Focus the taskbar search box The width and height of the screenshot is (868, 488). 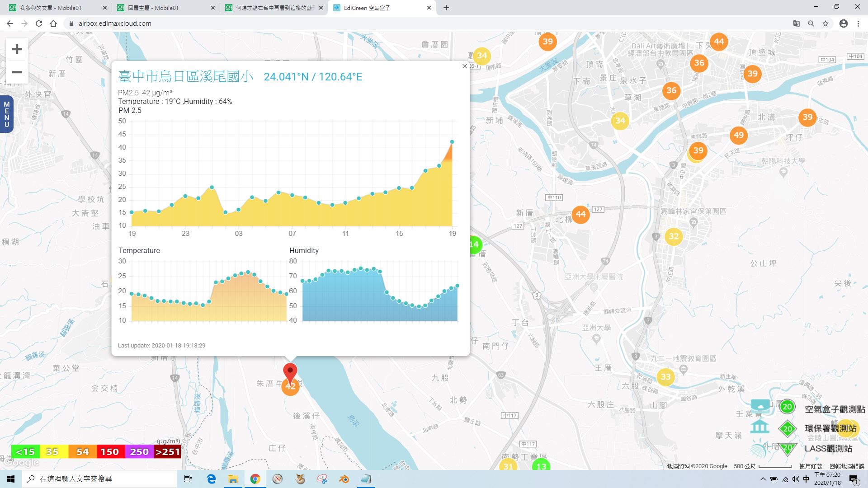(99, 479)
